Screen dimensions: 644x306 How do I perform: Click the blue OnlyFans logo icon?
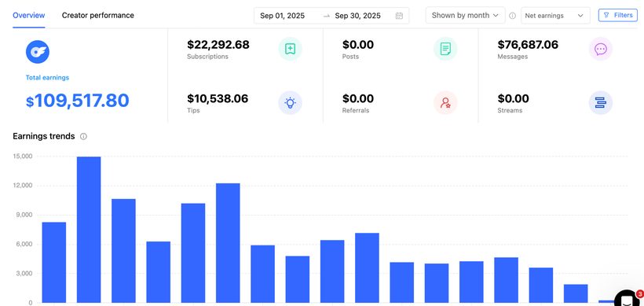pyautogui.click(x=38, y=52)
